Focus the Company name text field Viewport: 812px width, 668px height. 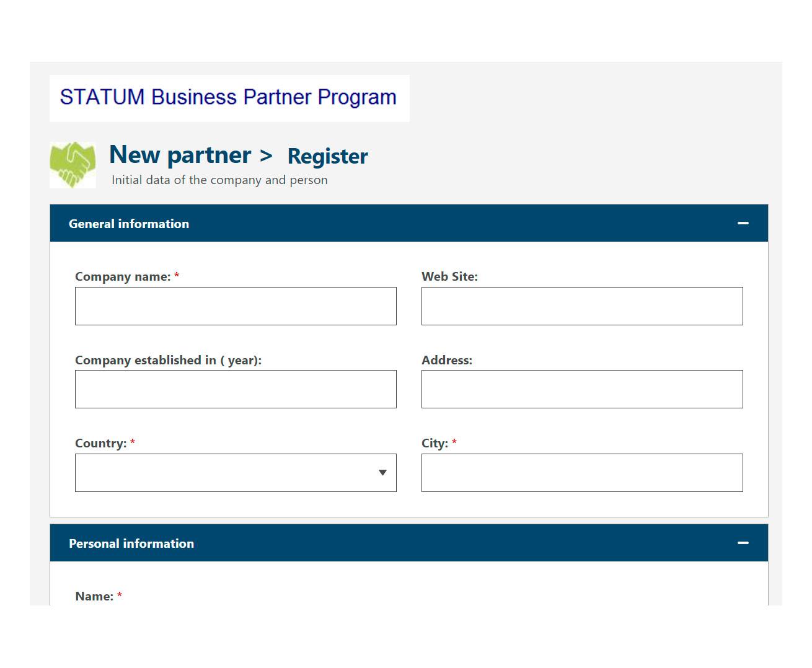coord(236,306)
